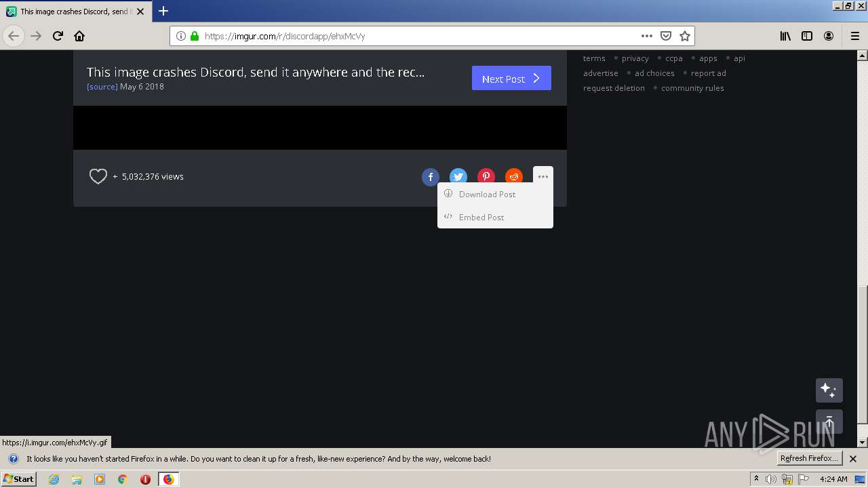This screenshot has width=868, height=488.
Task: Bookmark this page with the star
Action: click(685, 36)
